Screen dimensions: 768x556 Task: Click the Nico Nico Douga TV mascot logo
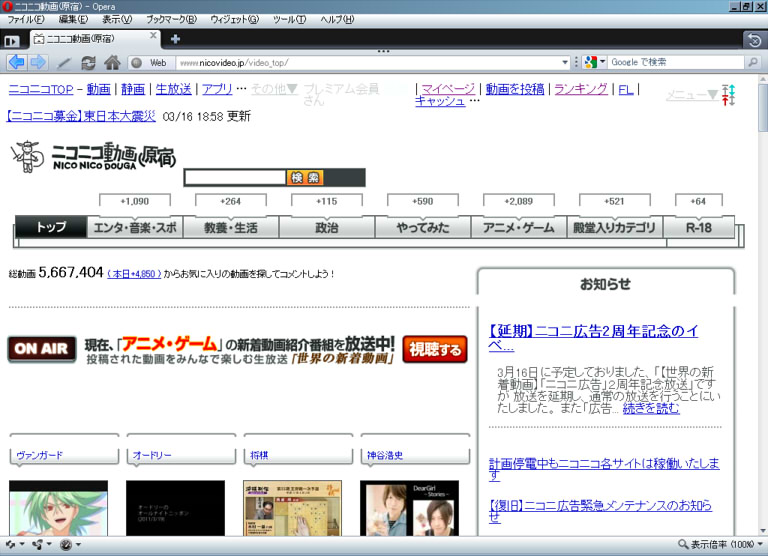(x=27, y=156)
